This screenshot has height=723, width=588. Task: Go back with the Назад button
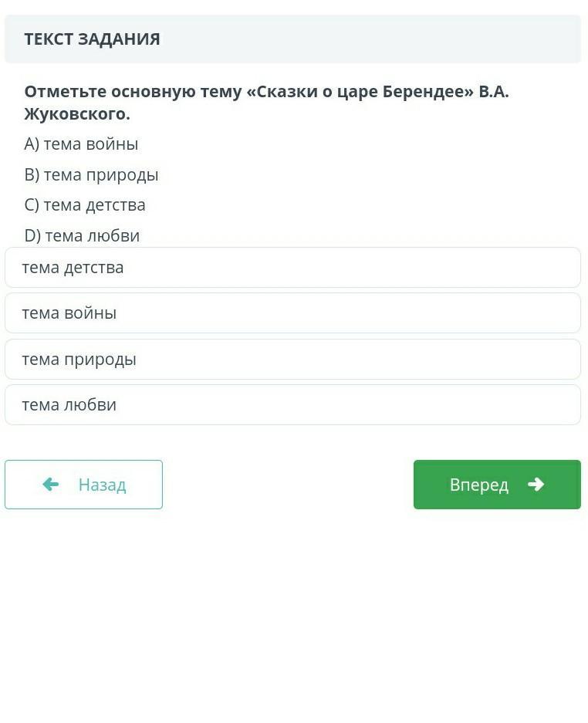point(83,485)
